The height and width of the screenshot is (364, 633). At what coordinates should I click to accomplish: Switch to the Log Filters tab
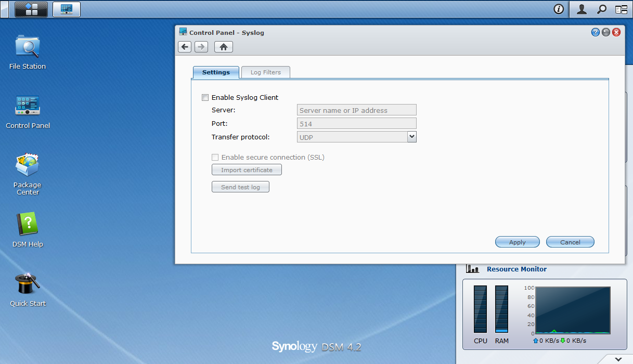266,72
